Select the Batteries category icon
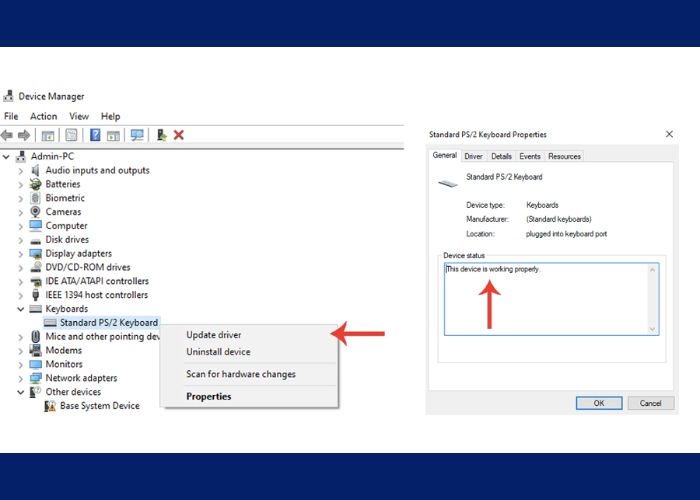Viewport: 700px width, 500px height. point(36,184)
